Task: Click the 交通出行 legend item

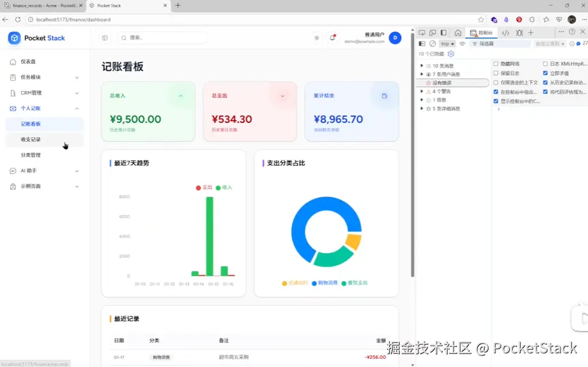Action: pyautogui.click(x=295, y=283)
